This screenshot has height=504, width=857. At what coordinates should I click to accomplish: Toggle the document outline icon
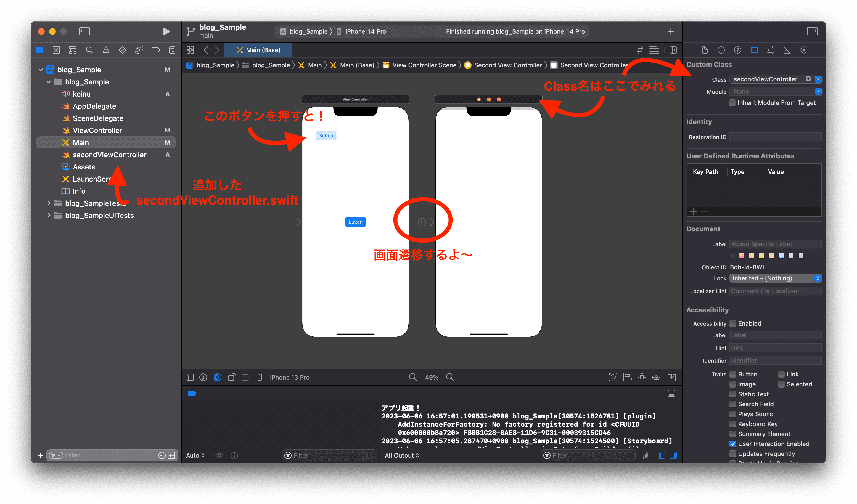pos(190,377)
